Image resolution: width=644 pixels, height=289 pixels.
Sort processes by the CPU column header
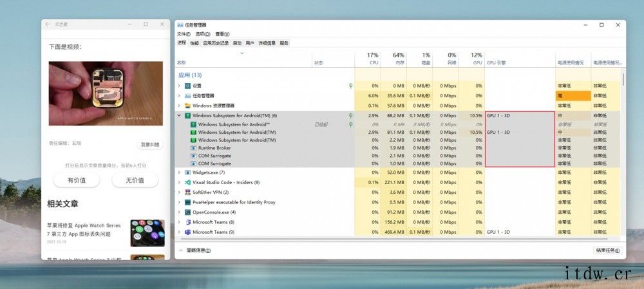pyautogui.click(x=368, y=59)
